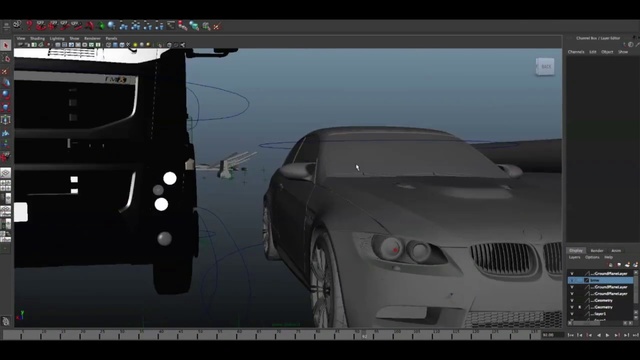Screen dimensions: 640x360
Task: Pick the Paint Selection tool
Action: click(x=6, y=71)
